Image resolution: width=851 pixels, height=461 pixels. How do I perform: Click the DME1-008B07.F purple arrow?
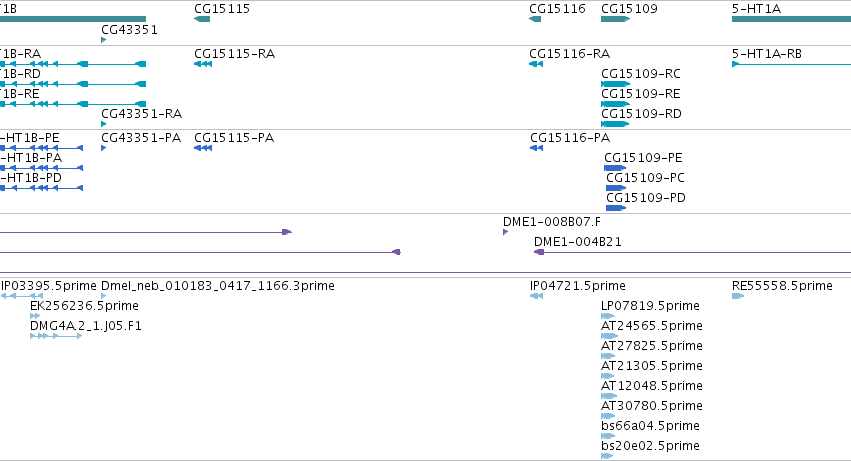505,232
